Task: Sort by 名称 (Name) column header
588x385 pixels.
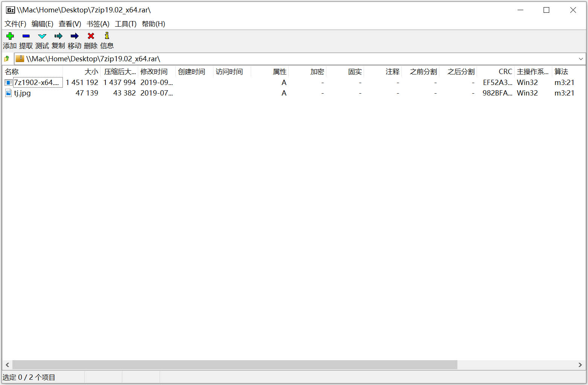Action: tap(33, 72)
